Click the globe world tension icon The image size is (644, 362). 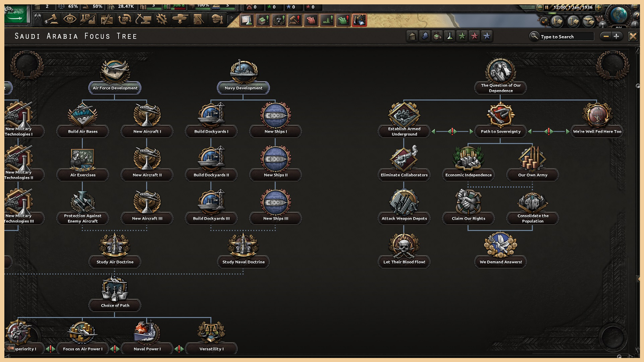coord(619,15)
